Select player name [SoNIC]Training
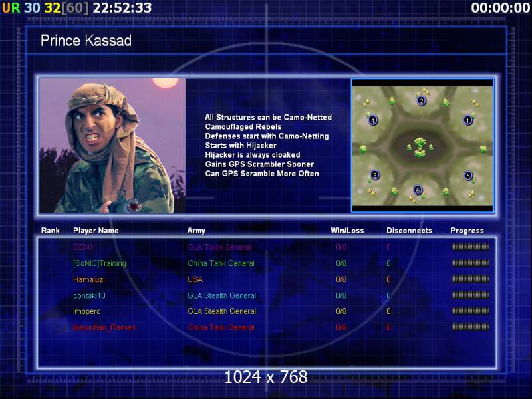The image size is (532, 399). coord(99,263)
